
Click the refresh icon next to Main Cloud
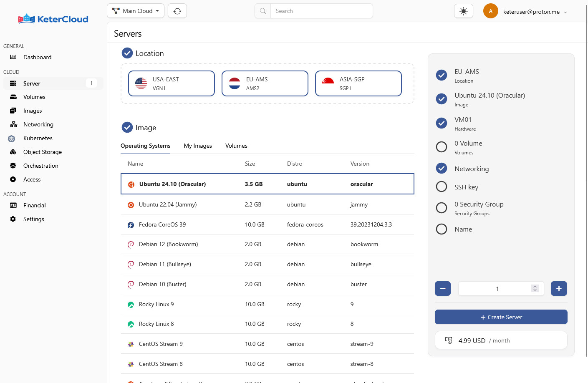coord(177,11)
